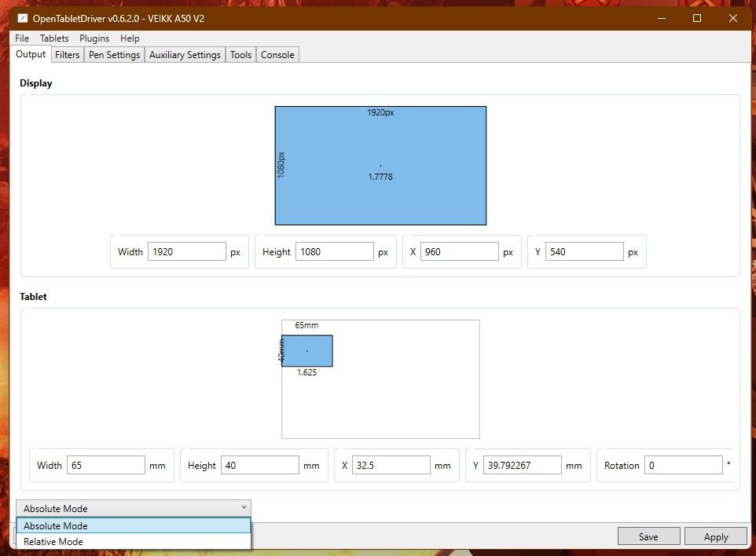The image size is (756, 556).
Task: Open the Tablets menu
Action: click(54, 38)
